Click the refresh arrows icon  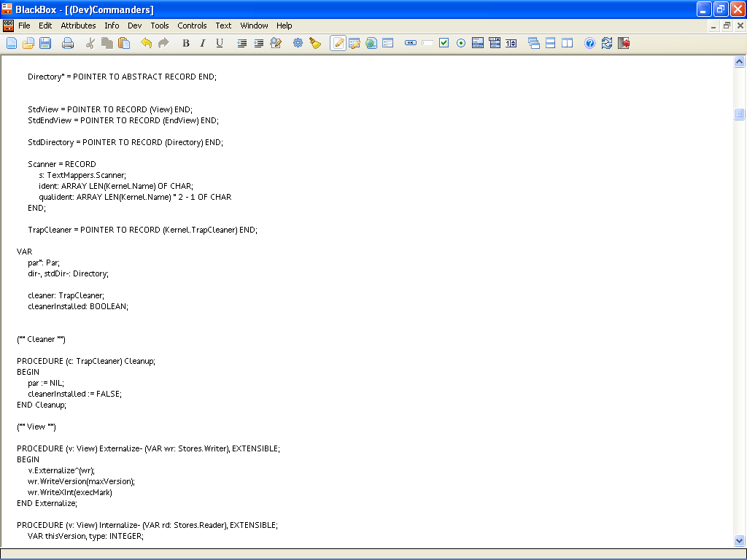(607, 43)
